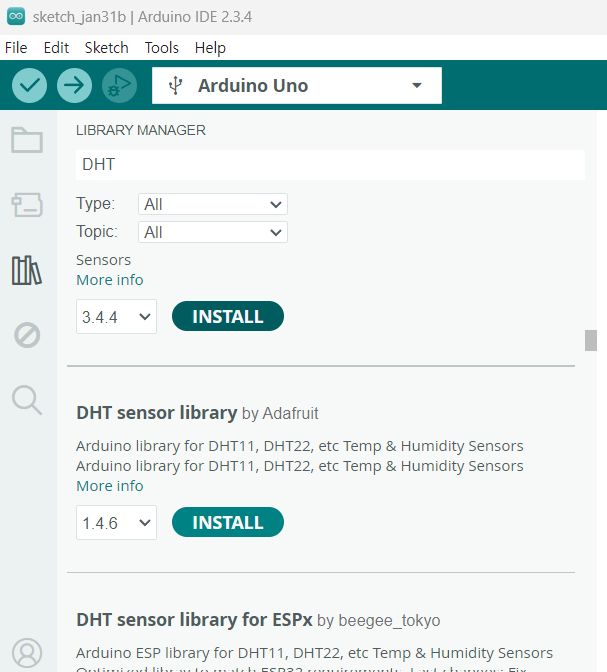Open the Debug panel icon in sidebar

click(x=27, y=335)
